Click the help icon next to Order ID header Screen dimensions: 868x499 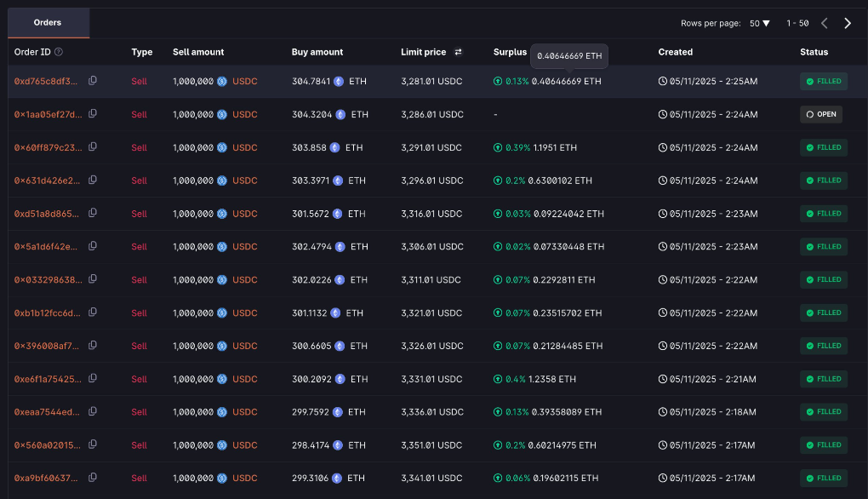(x=56, y=52)
